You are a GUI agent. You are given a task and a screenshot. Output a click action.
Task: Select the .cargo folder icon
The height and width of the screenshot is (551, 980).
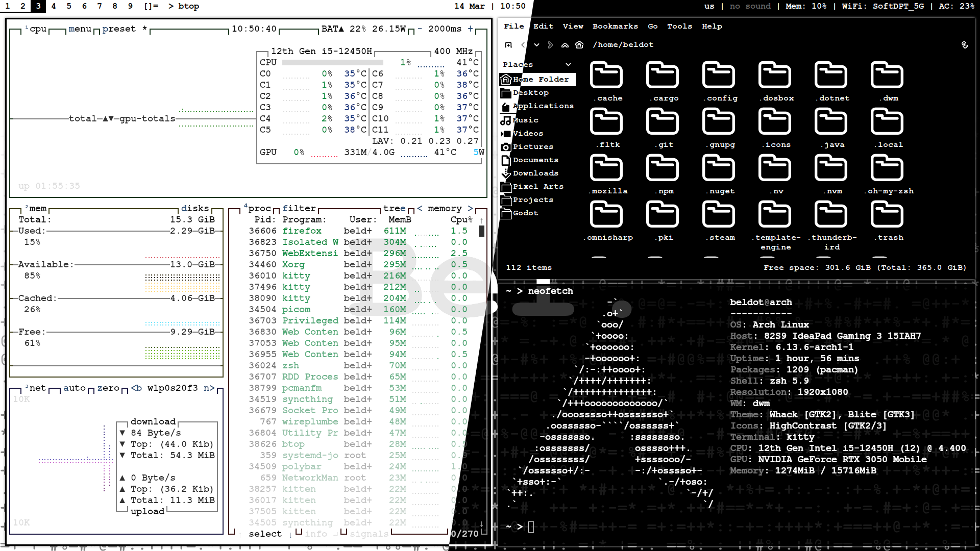pyautogui.click(x=663, y=76)
